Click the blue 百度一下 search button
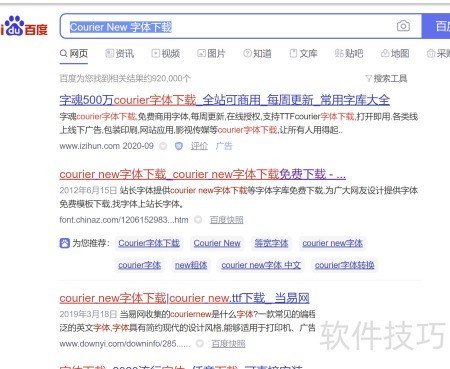Screen dimensions: 450x369 tap(436, 26)
